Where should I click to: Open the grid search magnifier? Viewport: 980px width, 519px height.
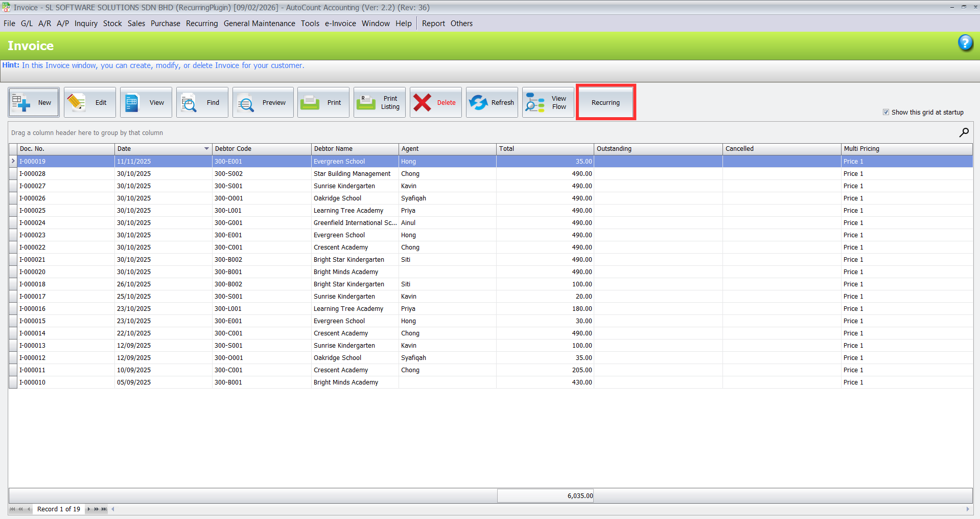point(964,132)
